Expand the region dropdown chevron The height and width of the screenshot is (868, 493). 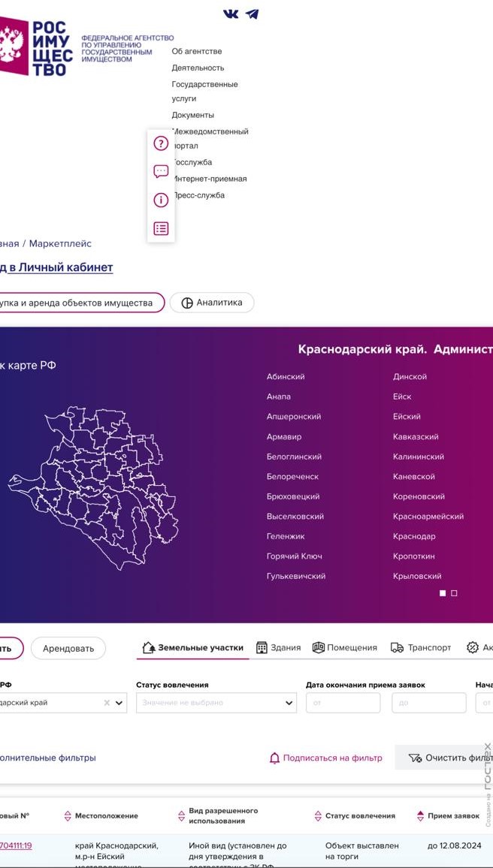click(x=119, y=703)
